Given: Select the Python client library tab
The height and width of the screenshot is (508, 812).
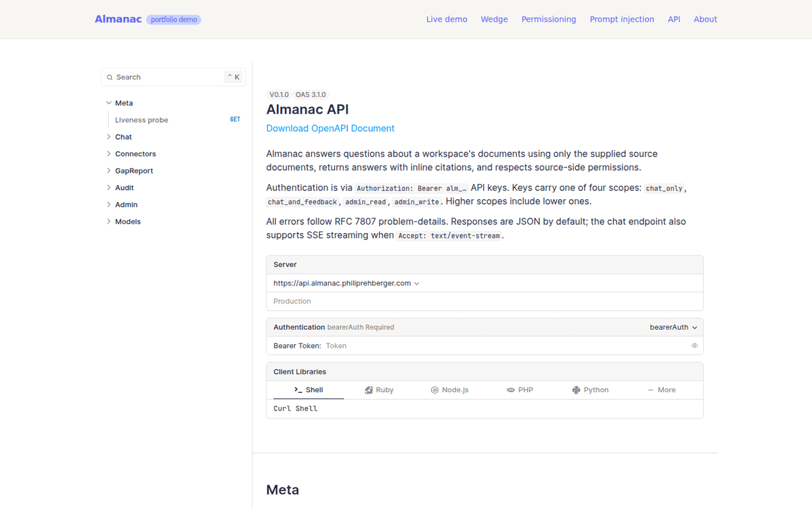Looking at the screenshot, I should tap(590, 390).
